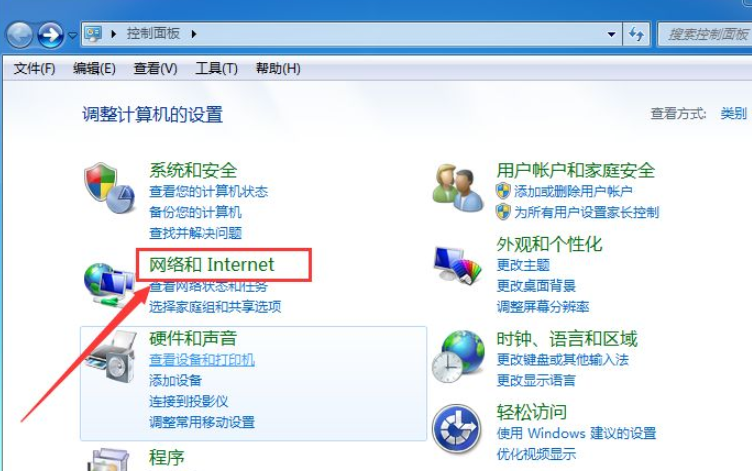Click the Network and Internet globe icon
This screenshot has height=473, width=752.
point(108,284)
